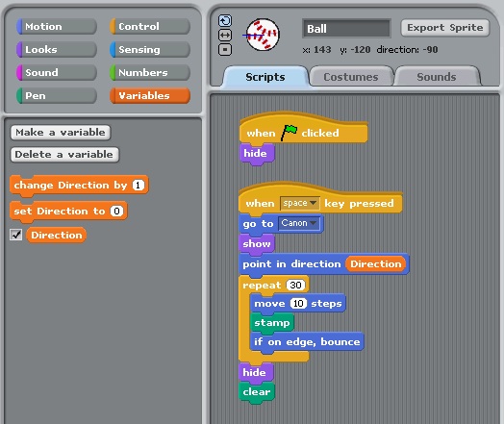
Task: Click the value 0 in set Direction block
Action: point(116,211)
